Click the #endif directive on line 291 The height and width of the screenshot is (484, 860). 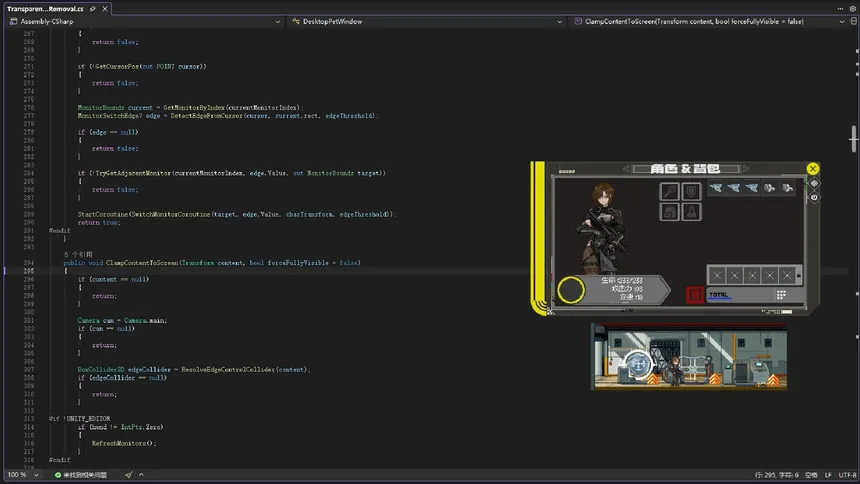point(59,230)
